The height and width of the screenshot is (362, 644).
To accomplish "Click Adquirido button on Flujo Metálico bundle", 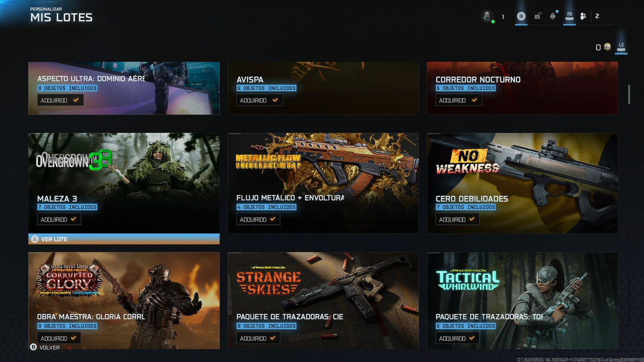I will (x=258, y=219).
